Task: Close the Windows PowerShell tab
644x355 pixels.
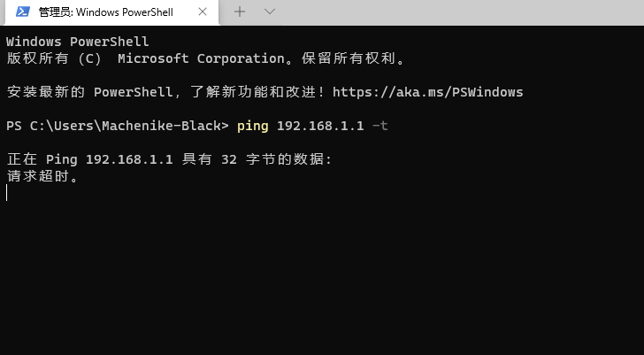Action: [x=203, y=12]
